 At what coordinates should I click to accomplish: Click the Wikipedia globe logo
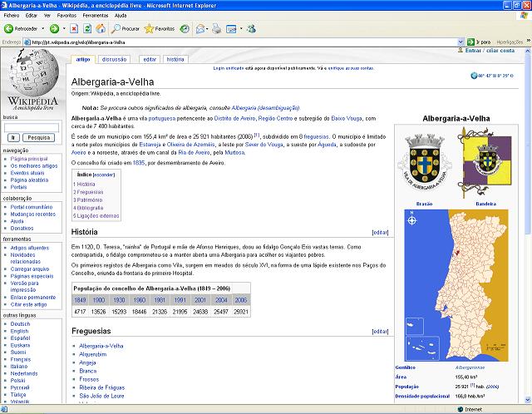point(33,72)
